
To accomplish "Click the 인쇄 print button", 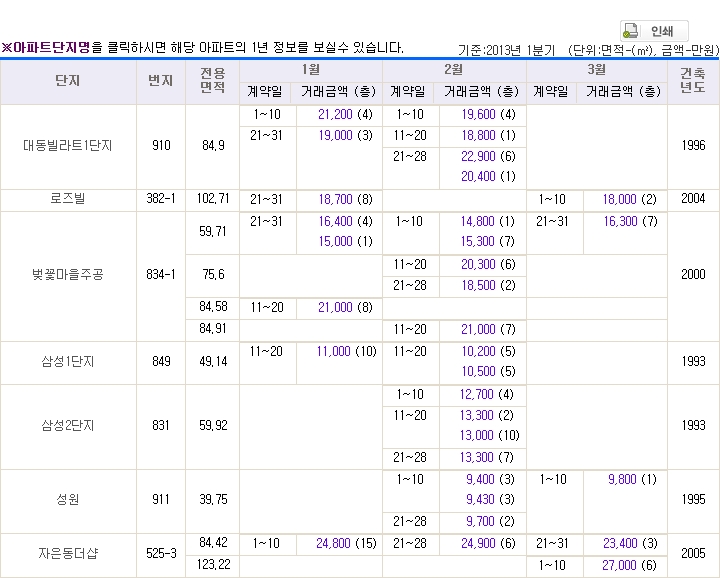I will point(654,31).
